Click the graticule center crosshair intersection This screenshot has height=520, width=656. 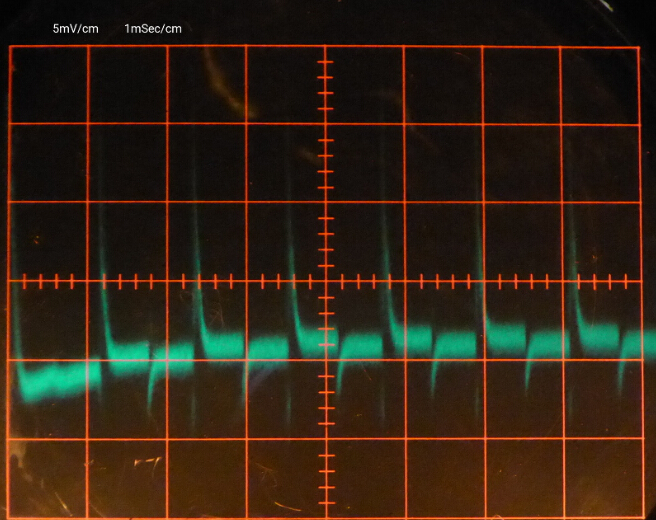point(325,282)
